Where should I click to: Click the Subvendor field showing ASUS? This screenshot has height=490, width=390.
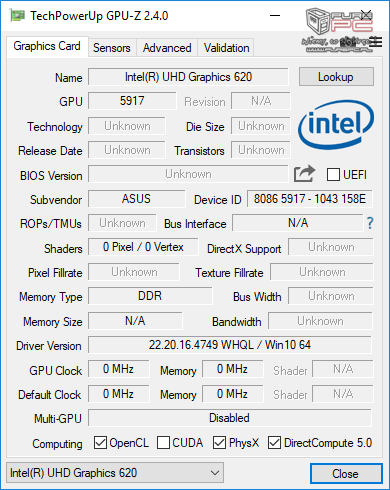[x=136, y=199]
